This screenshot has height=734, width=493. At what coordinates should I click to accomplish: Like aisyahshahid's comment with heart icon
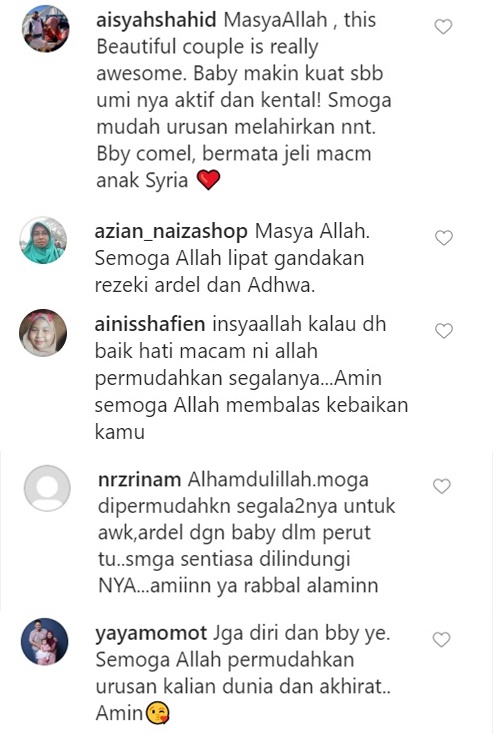pyautogui.click(x=443, y=27)
